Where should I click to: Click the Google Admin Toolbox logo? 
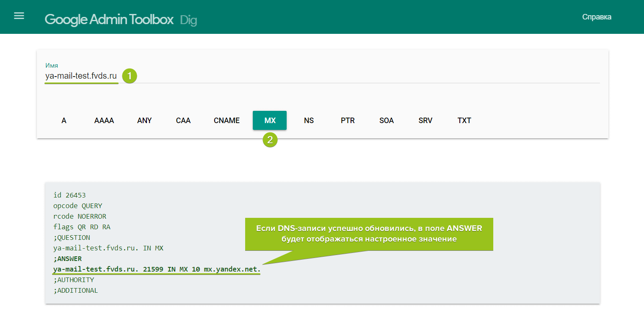(109, 19)
